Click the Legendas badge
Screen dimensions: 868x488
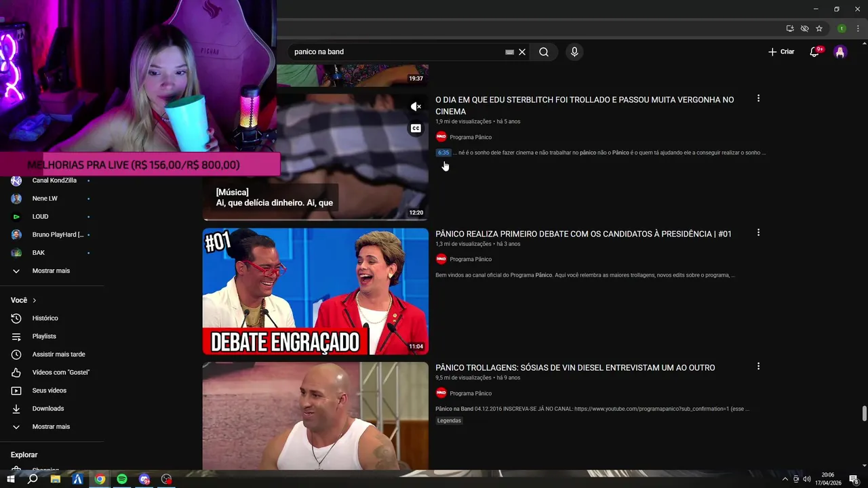tap(449, 420)
